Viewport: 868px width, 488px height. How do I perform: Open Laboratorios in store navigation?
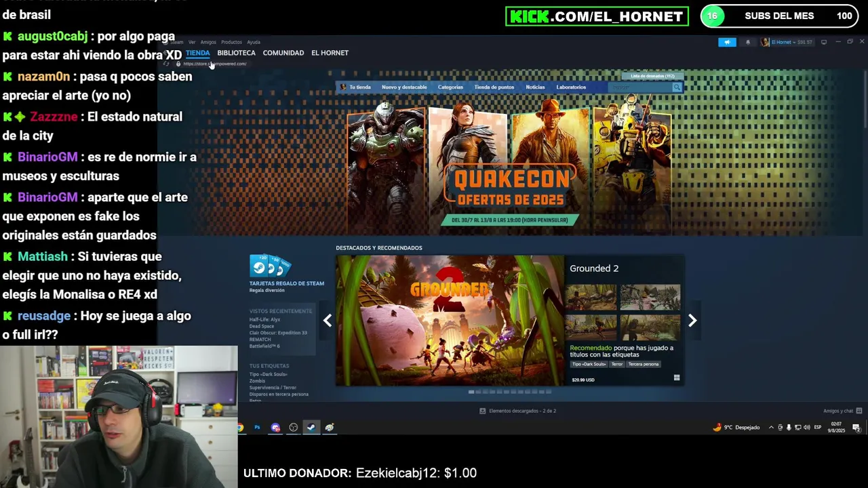point(571,87)
